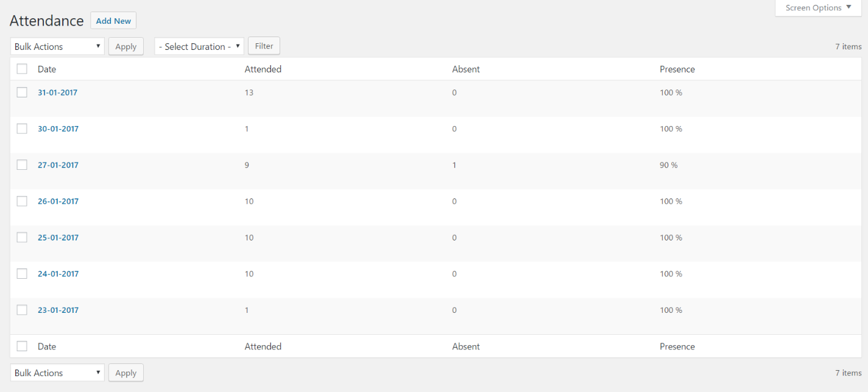The image size is (868, 392).
Task: Open the Select Duration dropdown
Action: click(x=199, y=47)
